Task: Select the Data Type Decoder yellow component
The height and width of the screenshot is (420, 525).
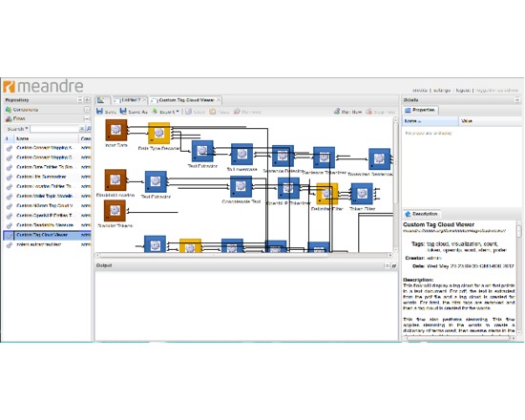Action: pos(159,133)
